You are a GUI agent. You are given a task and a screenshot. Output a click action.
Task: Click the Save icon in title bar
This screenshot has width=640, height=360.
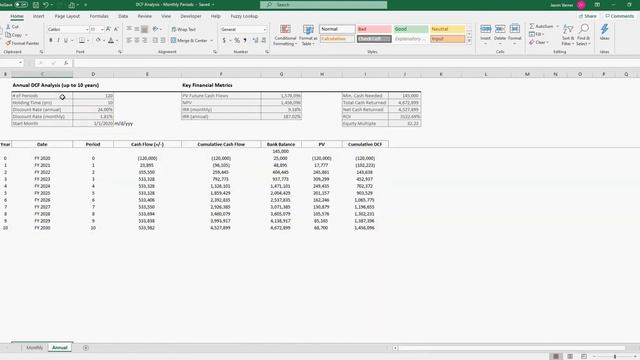[x=36, y=5]
